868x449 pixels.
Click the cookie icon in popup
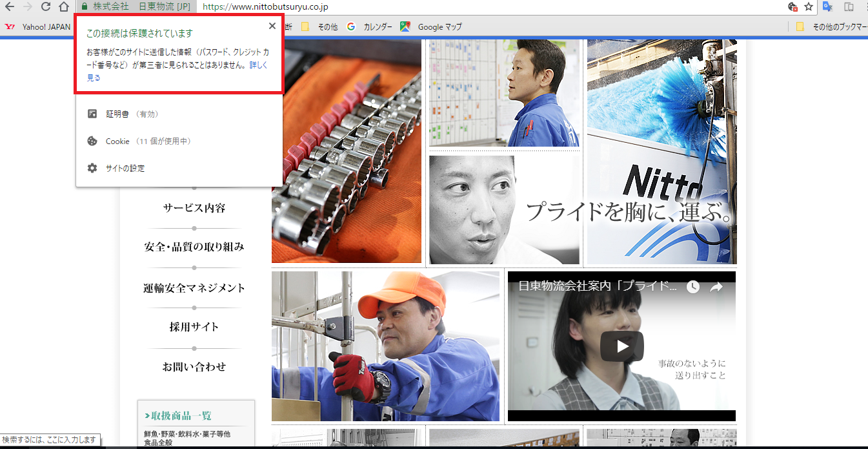(92, 141)
